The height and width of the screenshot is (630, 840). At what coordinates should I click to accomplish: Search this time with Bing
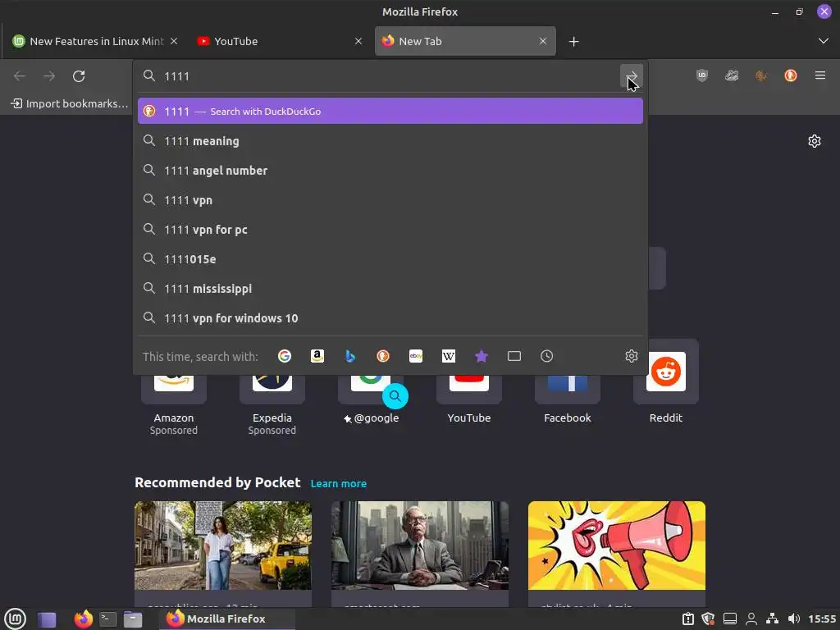coord(349,356)
